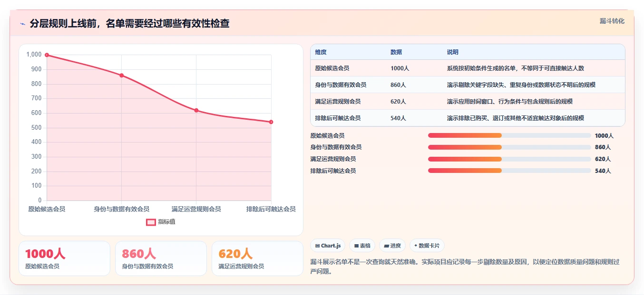The image size is (644, 295).
Task: Click table value 620人
Action: pyautogui.click(x=398, y=102)
